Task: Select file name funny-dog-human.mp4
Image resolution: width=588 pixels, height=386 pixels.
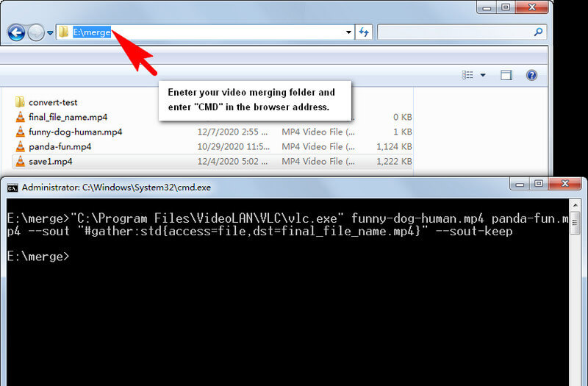Action: pos(76,132)
